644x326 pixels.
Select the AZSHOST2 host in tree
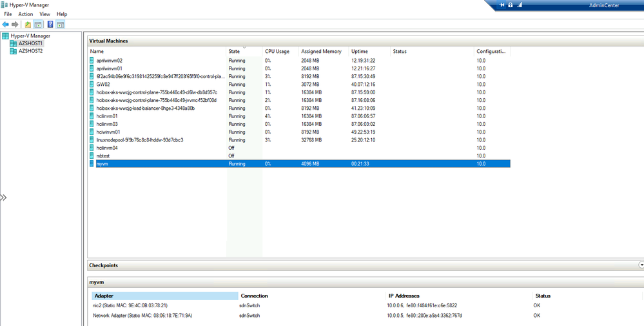30,51
